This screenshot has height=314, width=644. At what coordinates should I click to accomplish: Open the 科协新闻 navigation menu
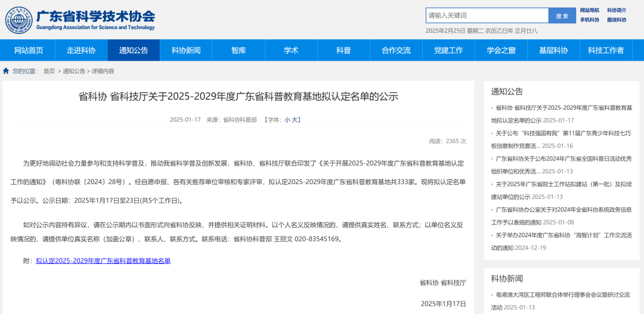point(186,51)
